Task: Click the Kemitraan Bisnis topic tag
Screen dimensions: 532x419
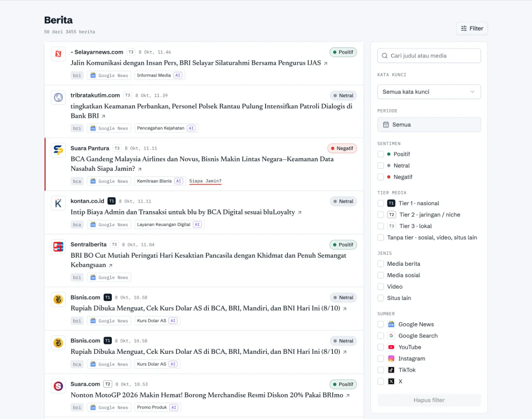Action: pyautogui.click(x=160, y=181)
